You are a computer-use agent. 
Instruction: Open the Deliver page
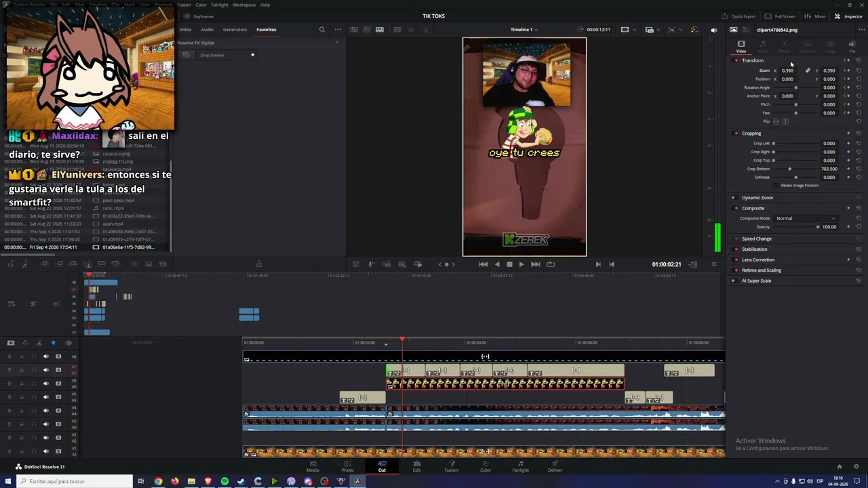[555, 466]
